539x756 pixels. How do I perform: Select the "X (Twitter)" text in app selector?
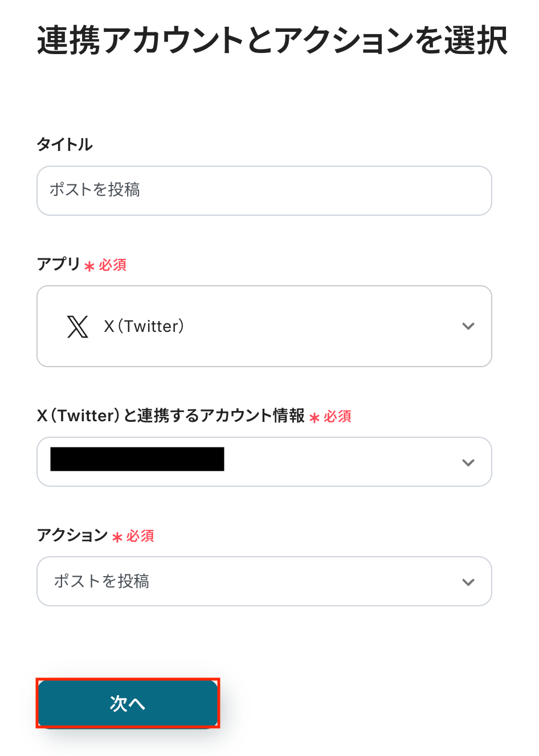click(144, 327)
